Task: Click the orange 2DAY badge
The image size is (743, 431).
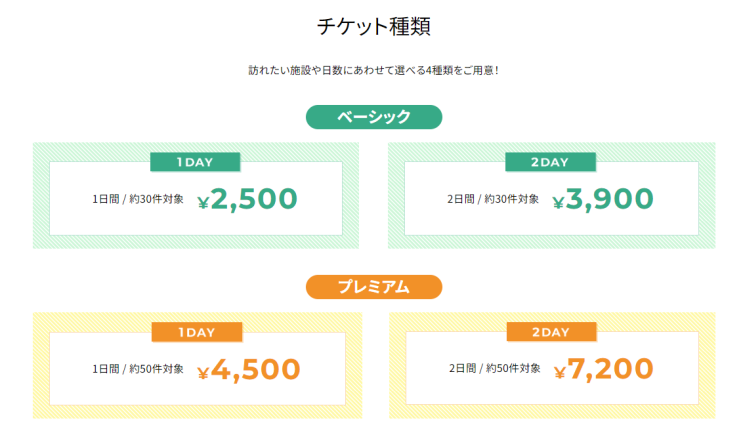Action: (x=551, y=332)
